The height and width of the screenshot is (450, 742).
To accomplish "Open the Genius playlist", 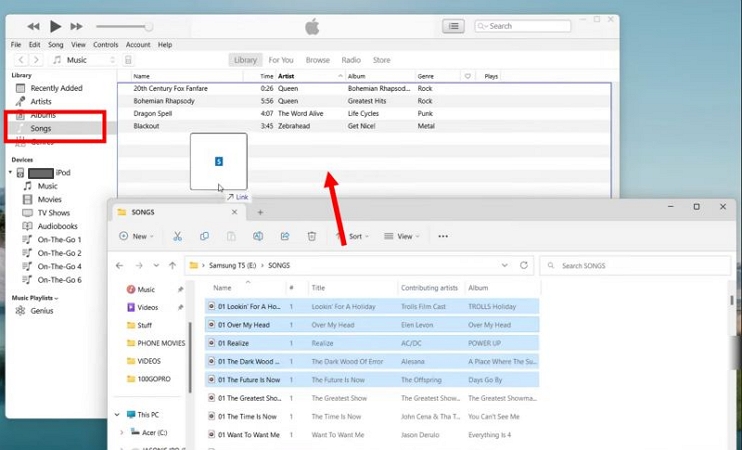I will 42,311.
